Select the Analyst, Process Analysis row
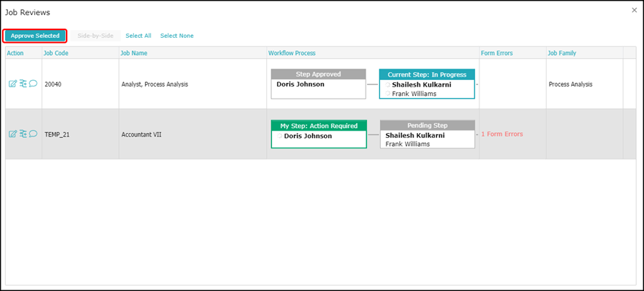The width and height of the screenshot is (644, 291). [x=154, y=84]
